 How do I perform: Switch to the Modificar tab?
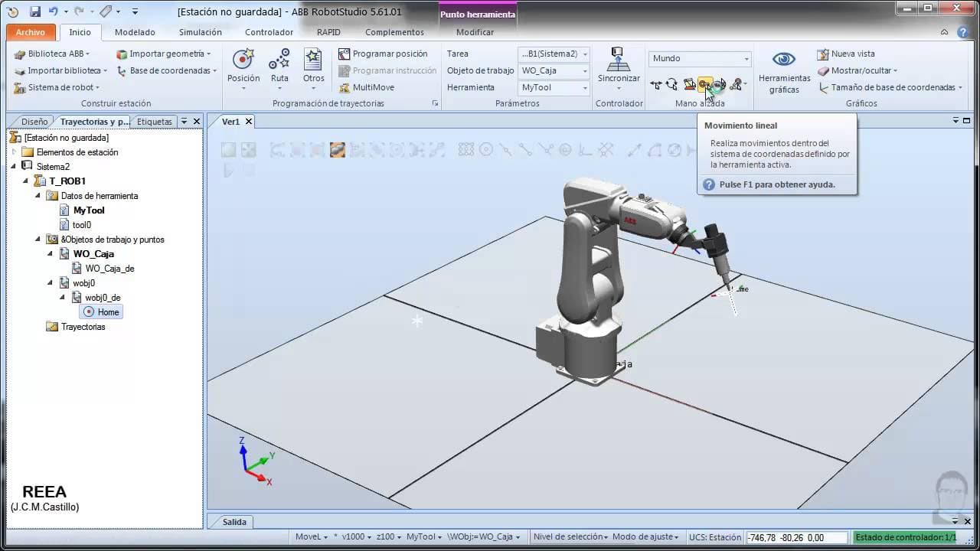(x=475, y=32)
